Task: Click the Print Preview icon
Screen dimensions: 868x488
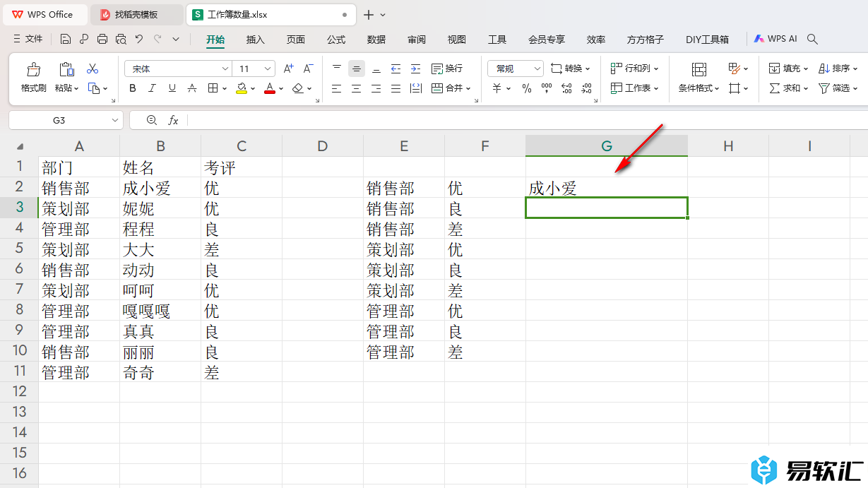Action: click(121, 40)
